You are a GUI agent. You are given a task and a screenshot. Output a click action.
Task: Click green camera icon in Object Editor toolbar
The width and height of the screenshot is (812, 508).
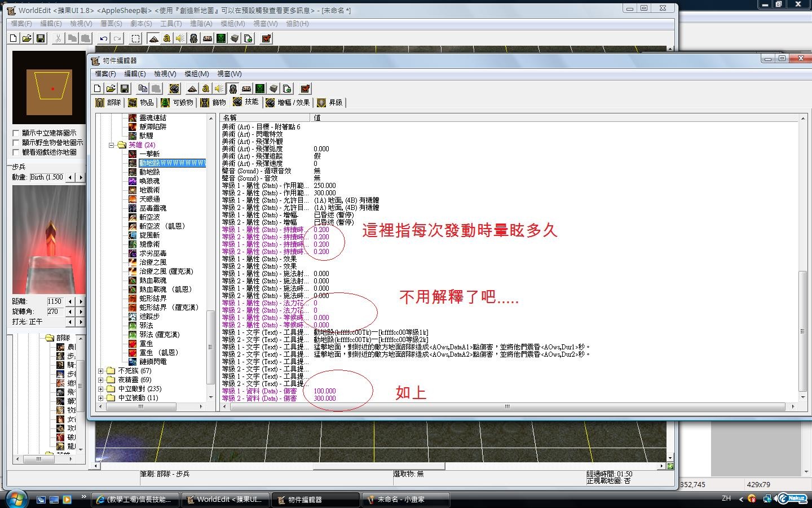tap(260, 89)
